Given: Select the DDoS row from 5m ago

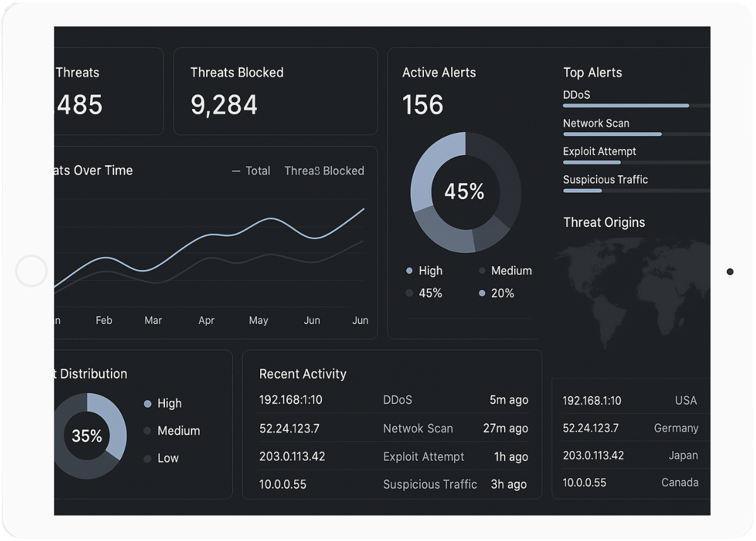Looking at the screenshot, I should [393, 400].
